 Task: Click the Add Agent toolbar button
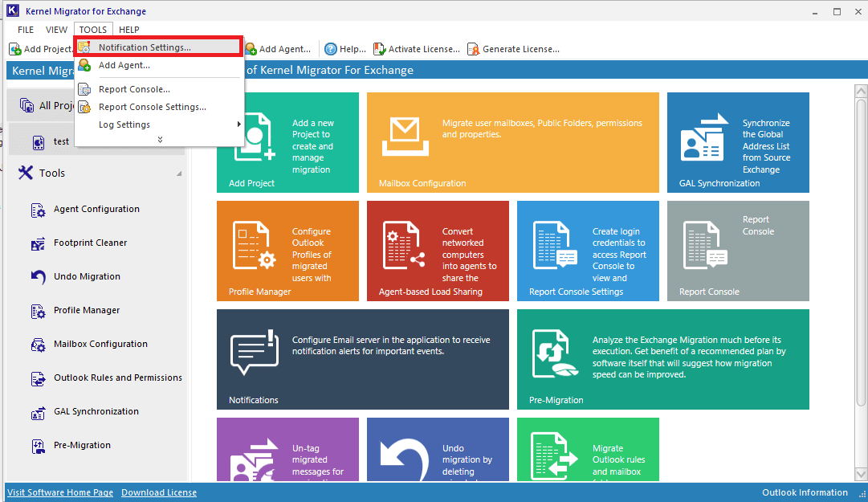tap(278, 49)
